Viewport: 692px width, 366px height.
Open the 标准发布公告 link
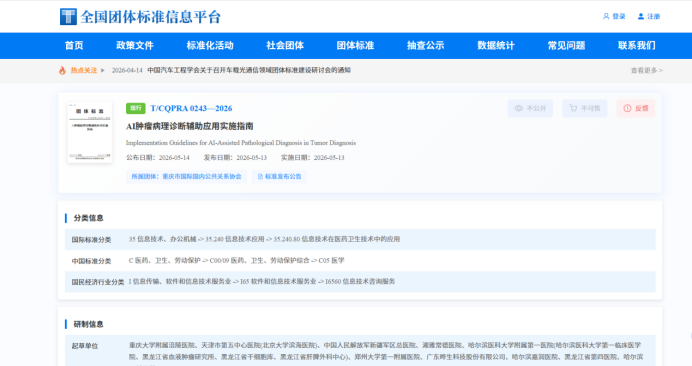point(279,177)
